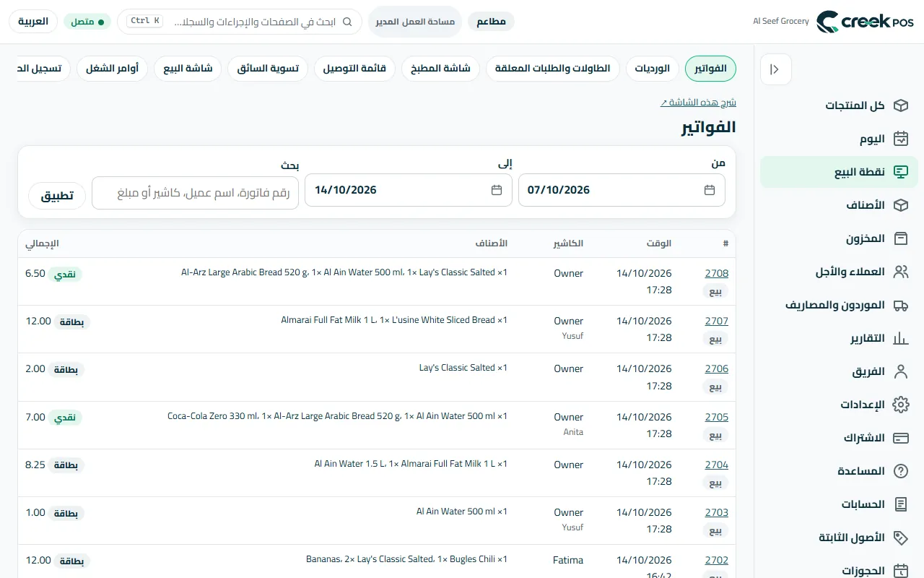Select the active الفواتير tab
924x578 pixels.
coord(710,69)
